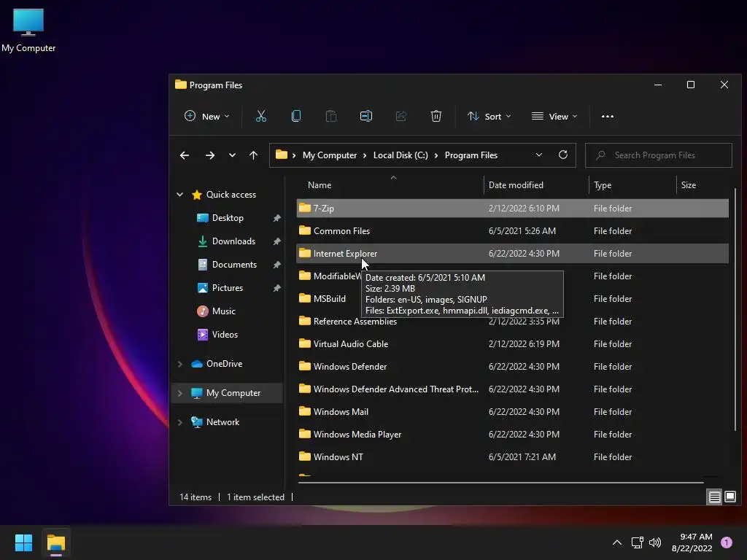Viewport: 747px width, 560px height.
Task: Click the Copy icon in toolbar
Action: coord(296,116)
